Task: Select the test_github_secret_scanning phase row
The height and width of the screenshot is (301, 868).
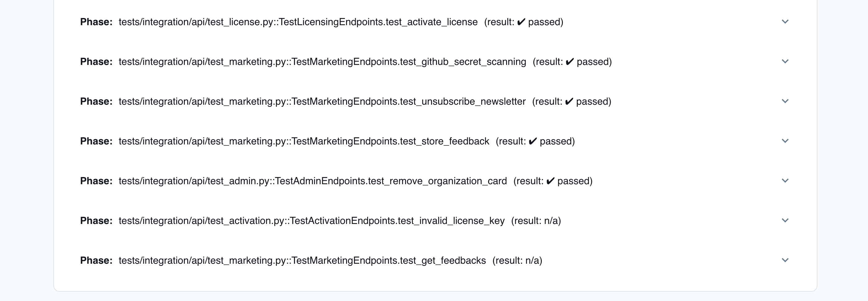Action: 337,62
